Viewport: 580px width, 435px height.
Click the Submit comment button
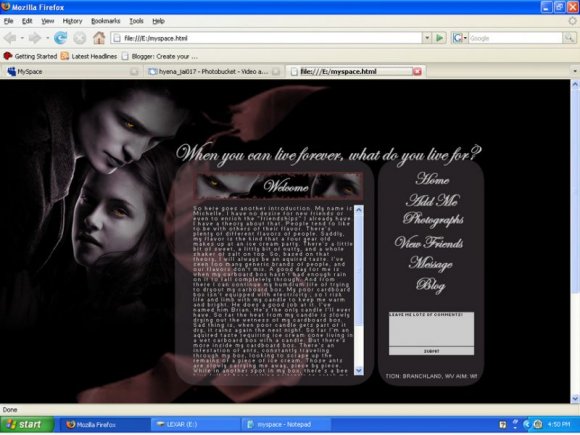tap(431, 351)
